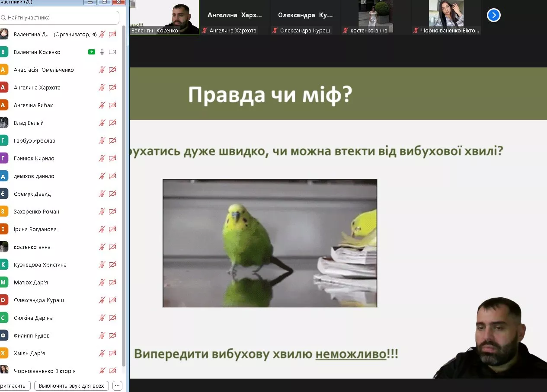The width and height of the screenshot is (547, 392).
Task: Select Кузнецова Христина in the participant list
Action: 40,265
